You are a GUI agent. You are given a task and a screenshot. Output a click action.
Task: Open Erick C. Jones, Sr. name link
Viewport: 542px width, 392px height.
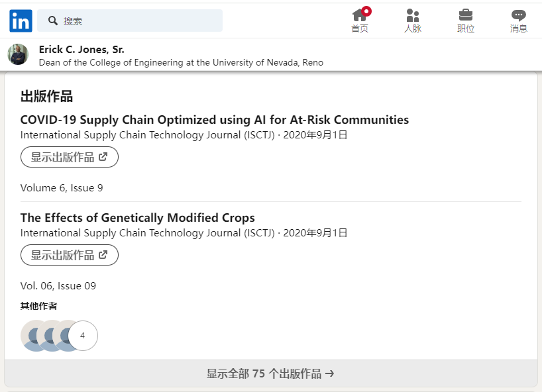(x=81, y=50)
